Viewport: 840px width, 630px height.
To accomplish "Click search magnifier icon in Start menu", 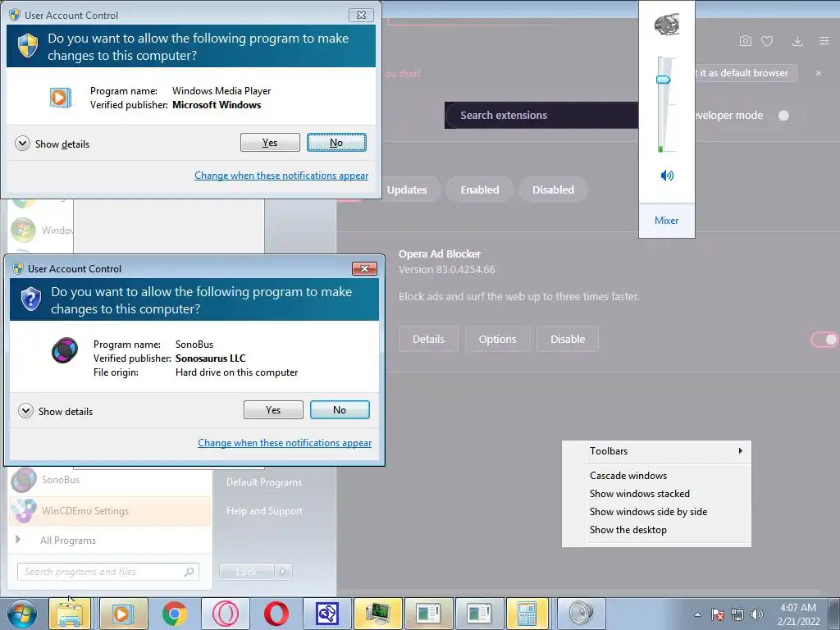I will [189, 572].
